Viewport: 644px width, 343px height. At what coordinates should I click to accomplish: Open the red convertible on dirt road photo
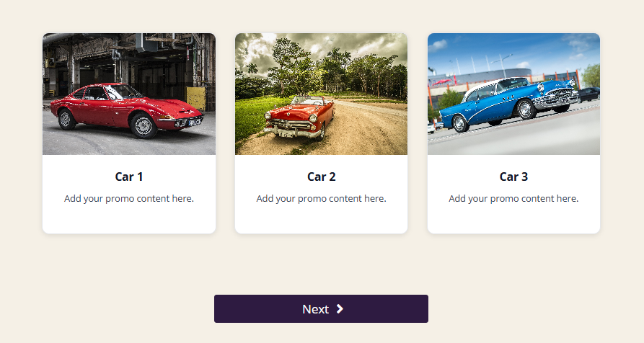tap(321, 94)
